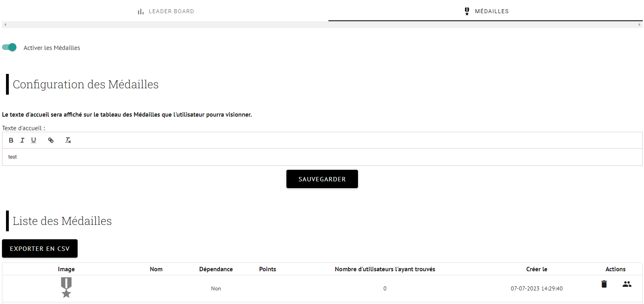Delete the medal with trash icon
The width and height of the screenshot is (644, 304).
[604, 284]
